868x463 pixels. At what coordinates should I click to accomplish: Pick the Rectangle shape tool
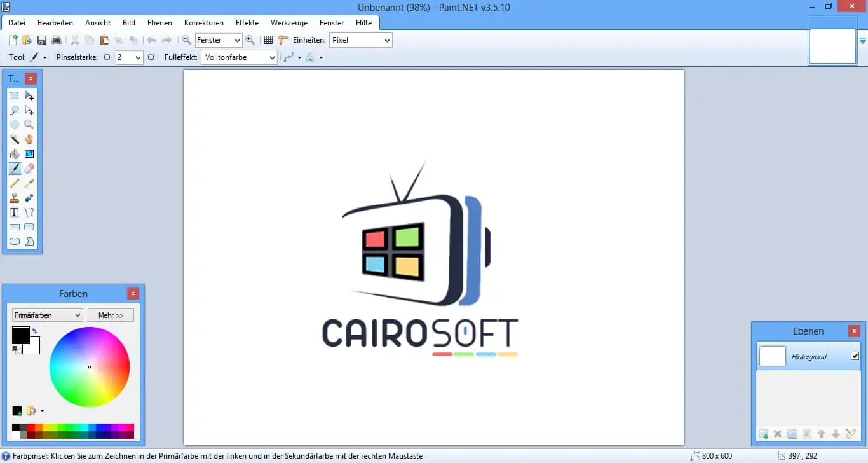coord(15,227)
